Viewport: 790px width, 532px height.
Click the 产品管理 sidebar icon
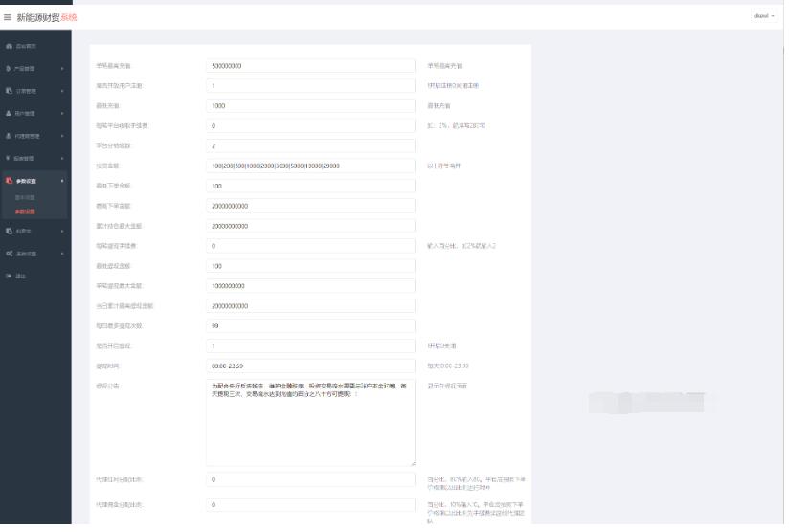point(9,69)
